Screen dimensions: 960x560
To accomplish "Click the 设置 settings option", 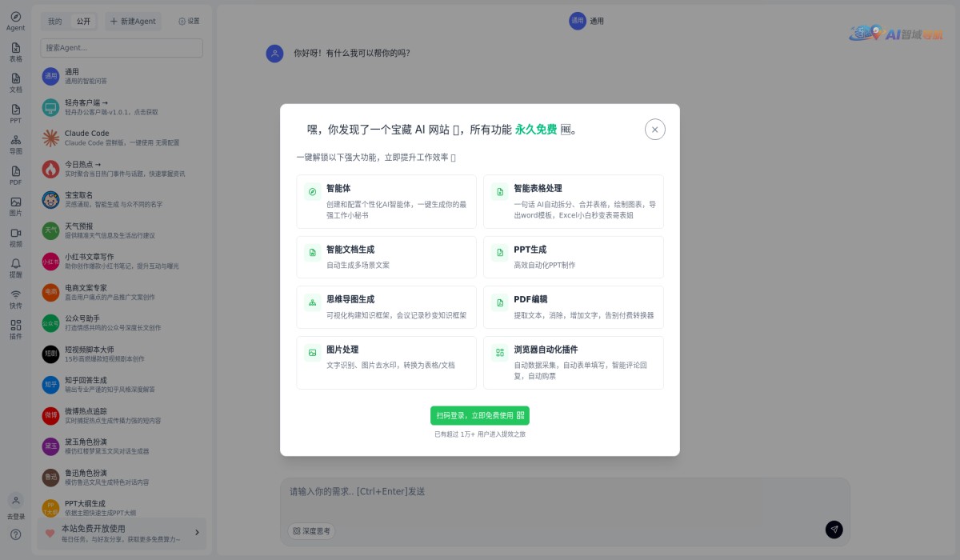I will pyautogui.click(x=189, y=21).
